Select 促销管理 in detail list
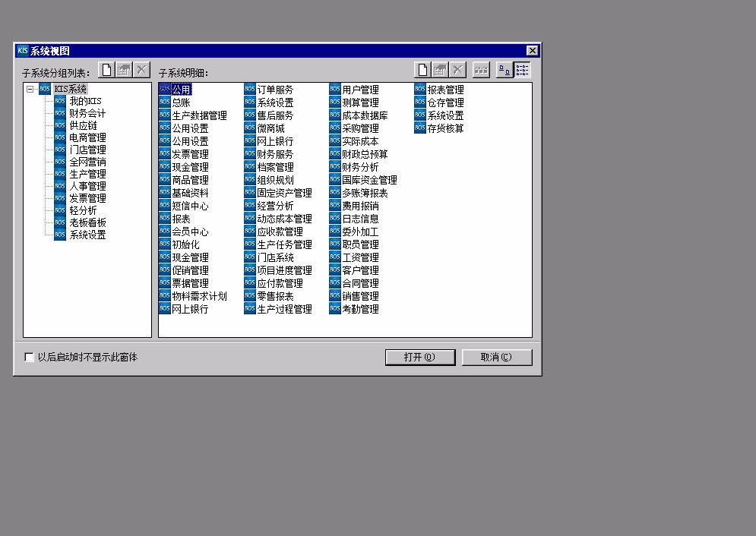 coord(190,270)
